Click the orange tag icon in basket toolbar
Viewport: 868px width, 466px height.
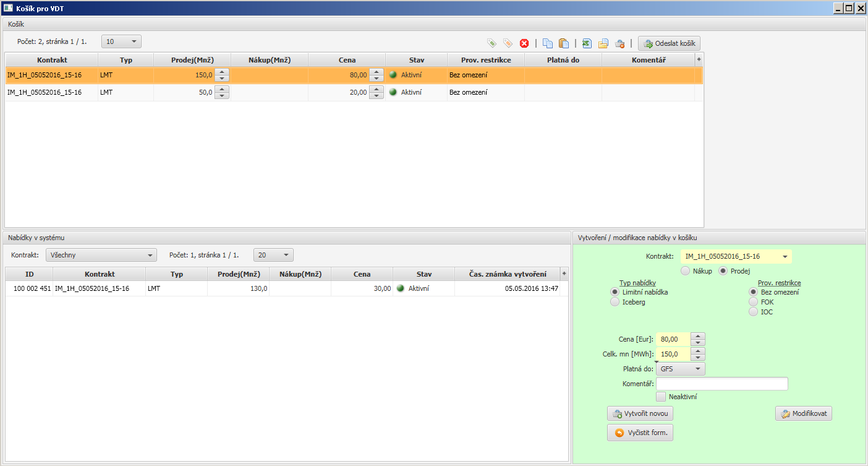508,43
